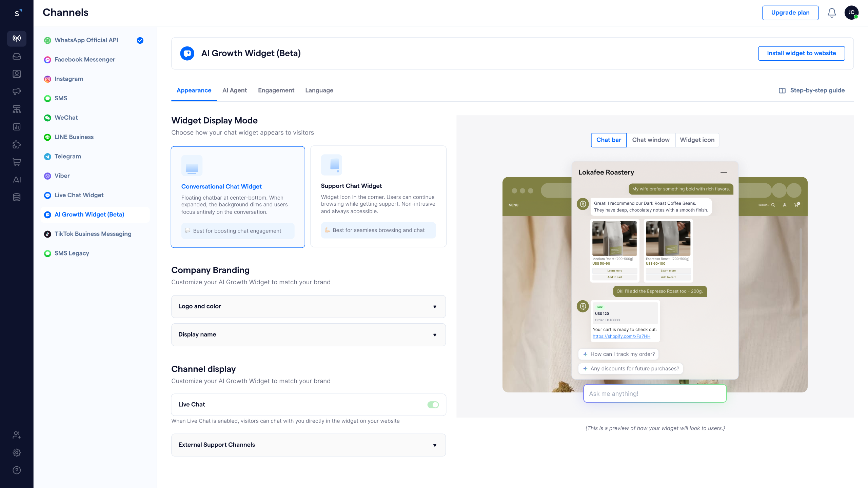
Task: Expand External Support Channels section
Action: pyautogui.click(x=308, y=445)
